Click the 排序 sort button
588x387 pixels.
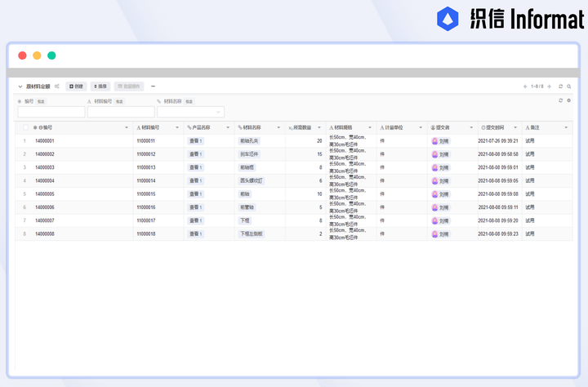coord(100,87)
